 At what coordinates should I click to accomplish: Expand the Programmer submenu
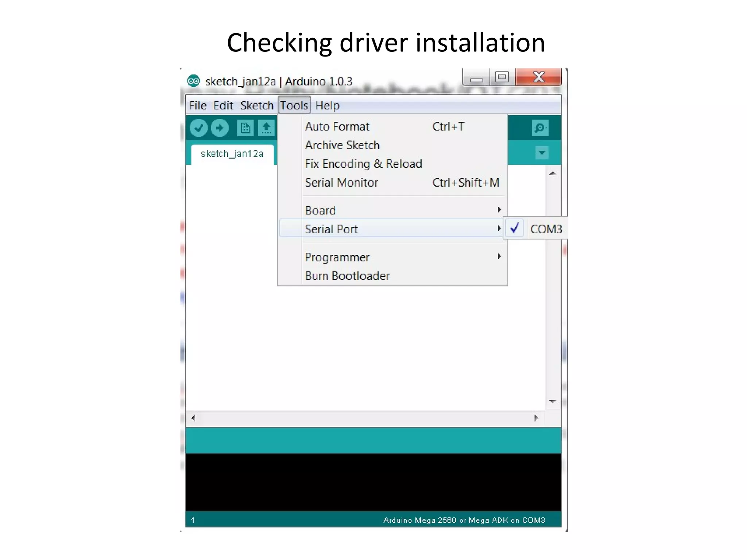pyautogui.click(x=393, y=257)
